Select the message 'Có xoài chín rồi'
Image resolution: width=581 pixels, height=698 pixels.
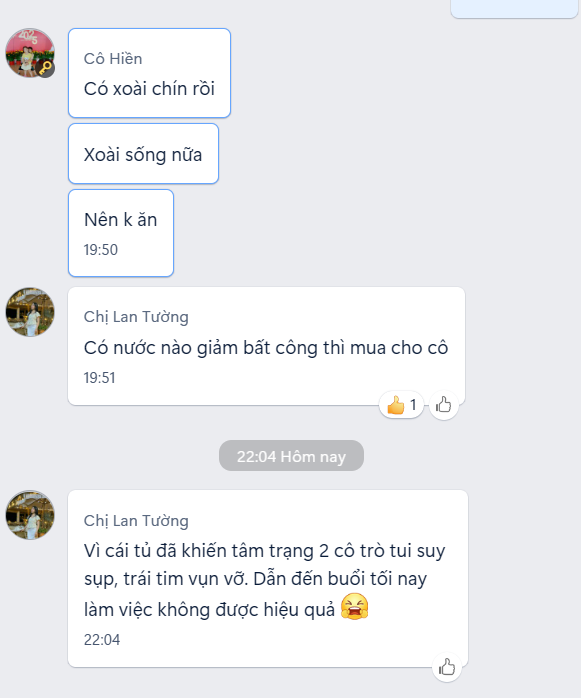149,73
